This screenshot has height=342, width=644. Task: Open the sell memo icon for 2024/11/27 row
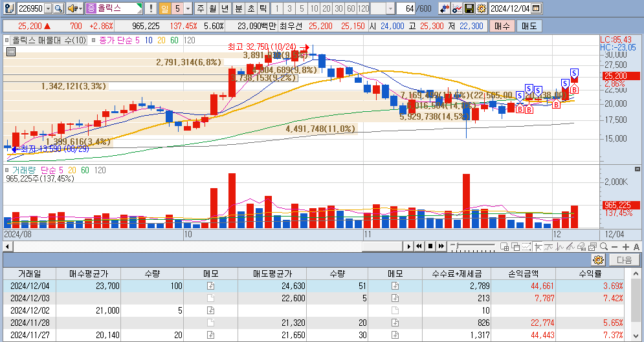395,335
